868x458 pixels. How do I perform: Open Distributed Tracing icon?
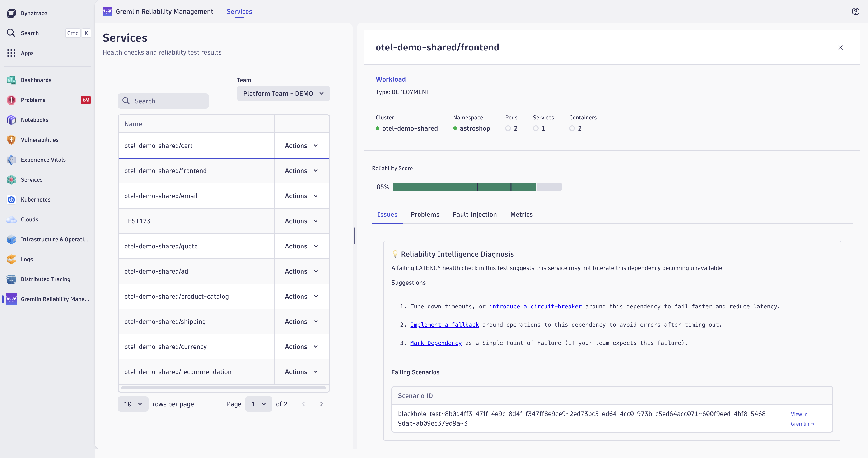pos(11,279)
